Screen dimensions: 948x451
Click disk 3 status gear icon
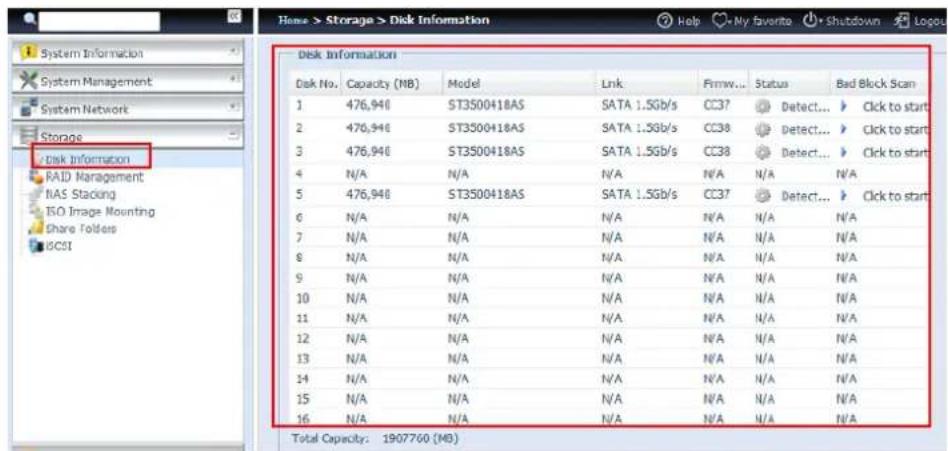click(763, 152)
